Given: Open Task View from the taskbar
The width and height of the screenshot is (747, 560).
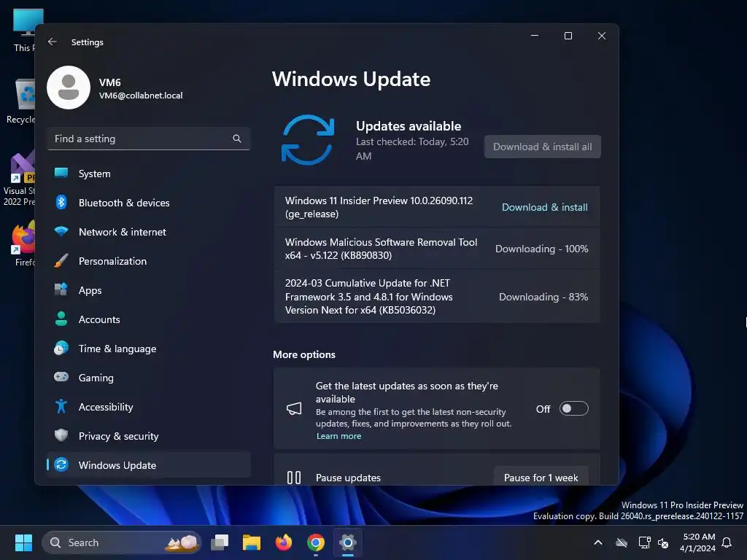Looking at the screenshot, I should 220,542.
